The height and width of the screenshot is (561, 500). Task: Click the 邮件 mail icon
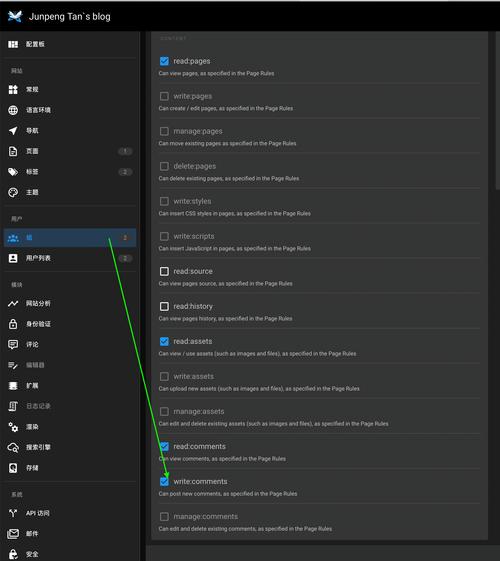click(x=13, y=533)
